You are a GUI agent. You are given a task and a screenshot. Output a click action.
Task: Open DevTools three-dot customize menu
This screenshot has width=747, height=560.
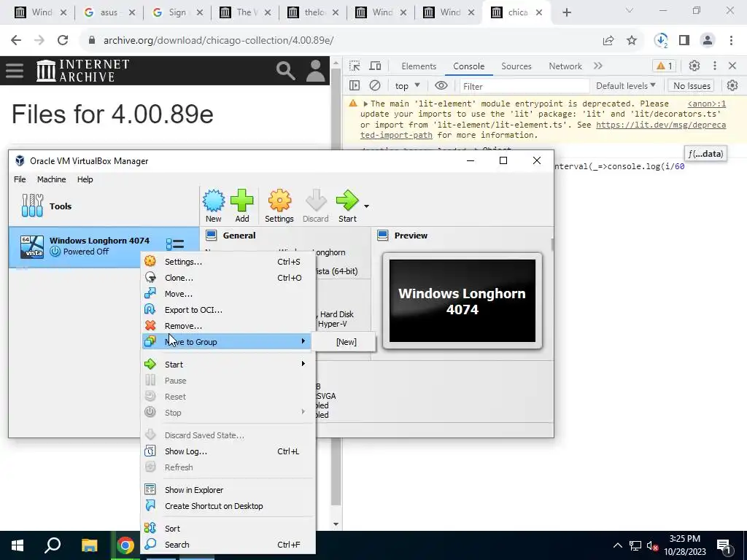pos(715,66)
